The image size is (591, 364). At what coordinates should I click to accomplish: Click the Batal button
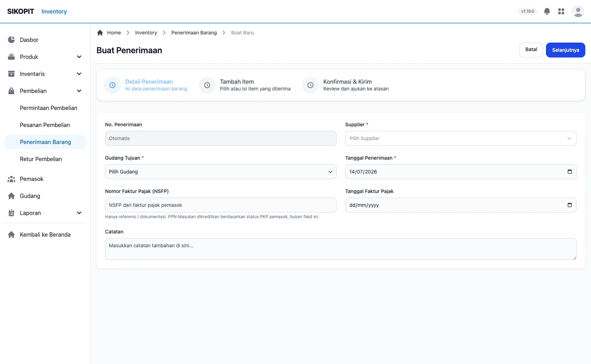click(531, 50)
